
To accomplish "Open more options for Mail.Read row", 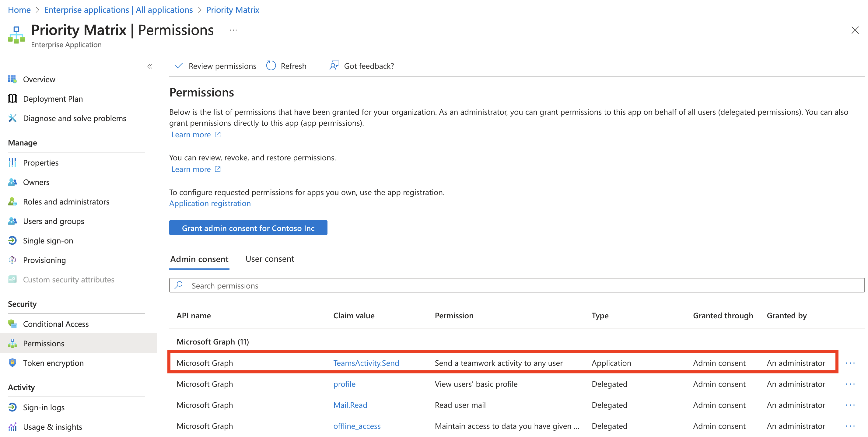I will pos(850,405).
